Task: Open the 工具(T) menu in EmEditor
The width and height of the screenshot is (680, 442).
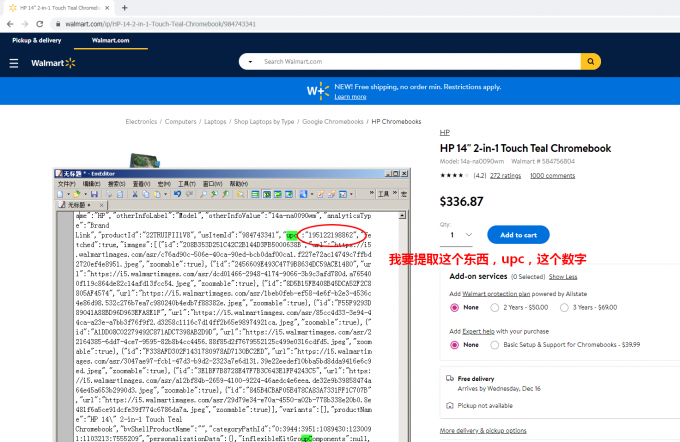Action: (x=187, y=184)
